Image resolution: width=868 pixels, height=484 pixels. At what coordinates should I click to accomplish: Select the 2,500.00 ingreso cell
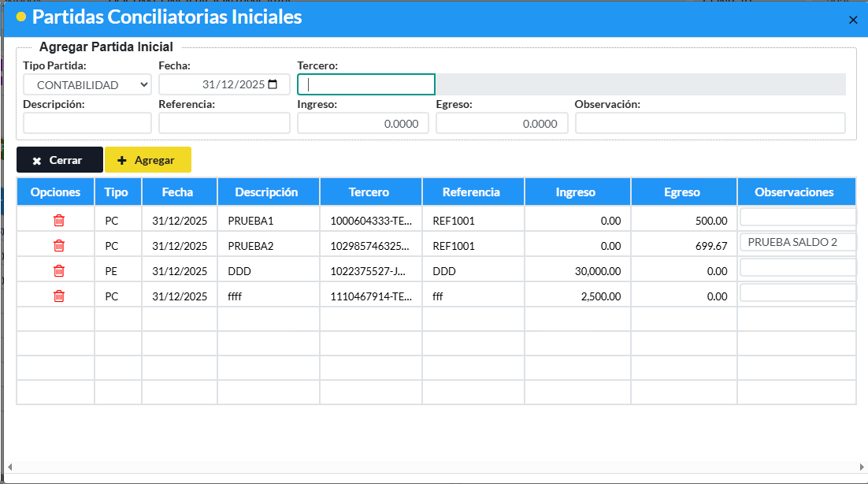(x=577, y=296)
